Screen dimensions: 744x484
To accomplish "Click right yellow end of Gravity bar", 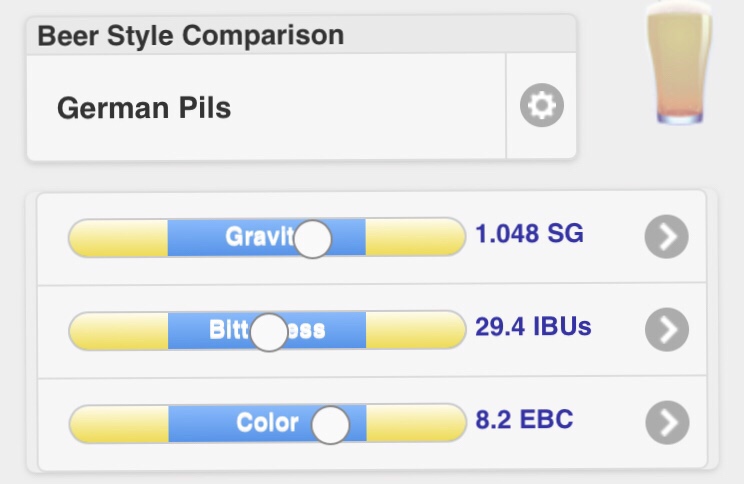I will (414, 238).
